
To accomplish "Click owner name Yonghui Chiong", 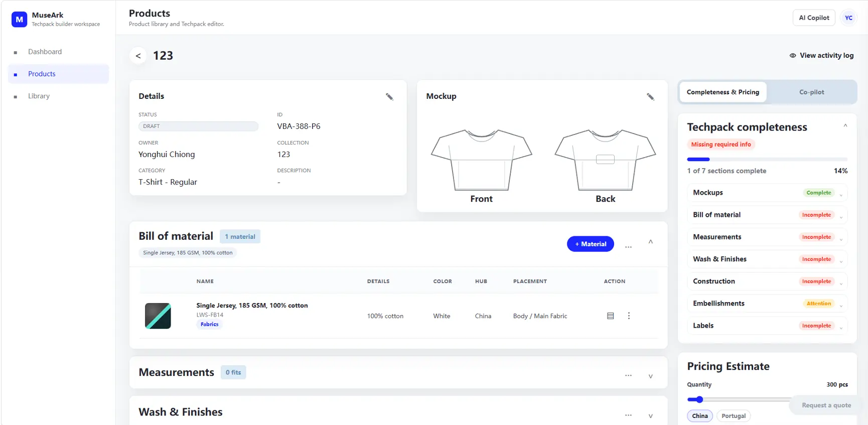I will pos(167,155).
